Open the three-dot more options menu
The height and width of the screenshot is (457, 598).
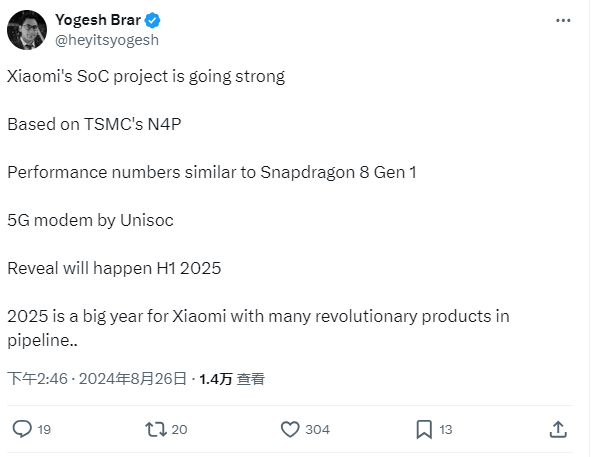tap(563, 21)
